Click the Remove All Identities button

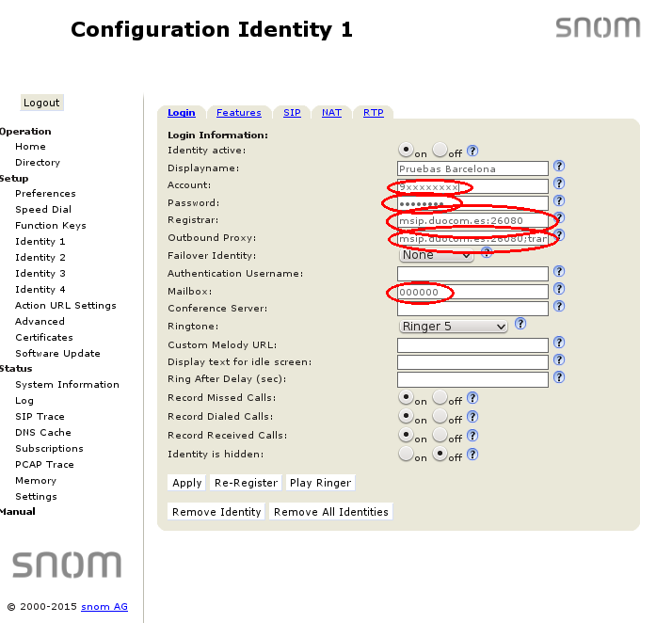click(330, 512)
